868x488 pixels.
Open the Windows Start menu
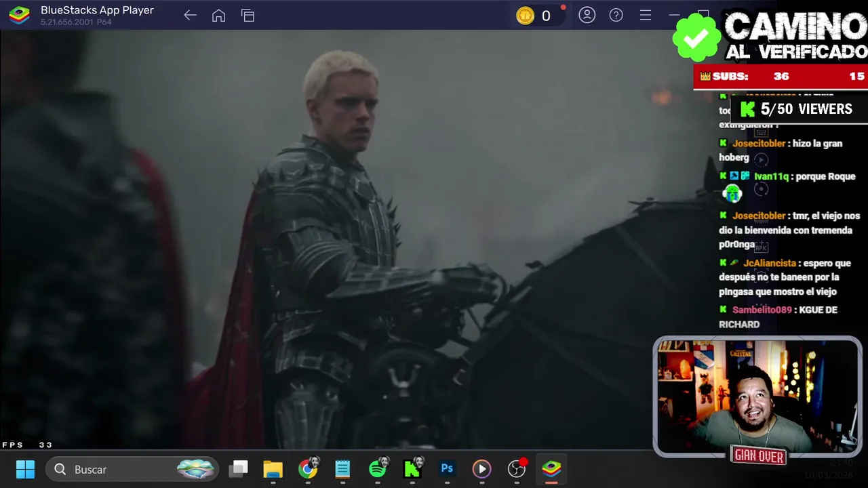[25, 469]
